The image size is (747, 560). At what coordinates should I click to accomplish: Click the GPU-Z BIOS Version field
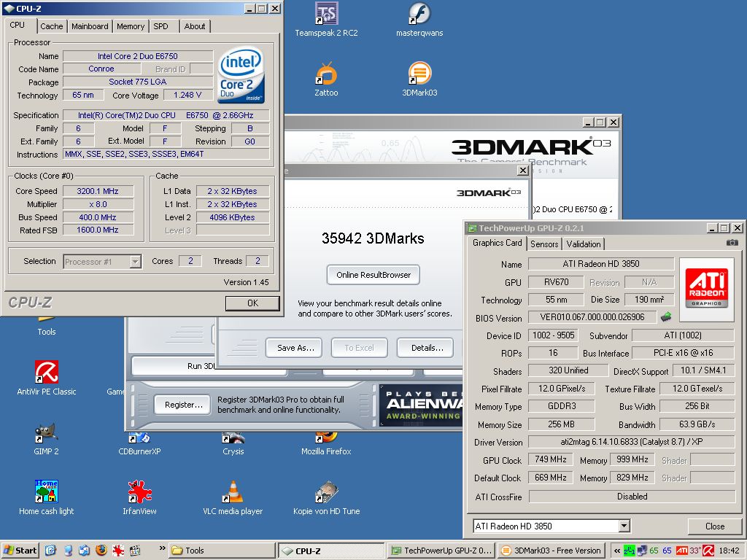pyautogui.click(x=592, y=317)
